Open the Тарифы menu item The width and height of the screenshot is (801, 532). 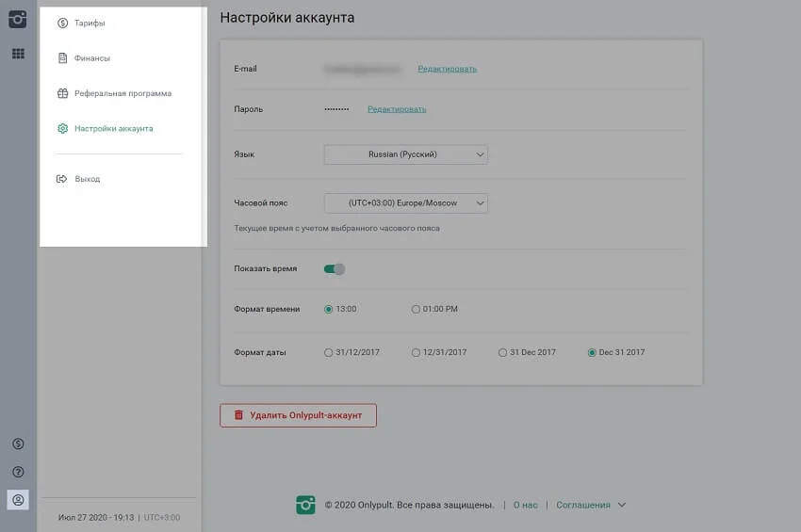tap(90, 23)
